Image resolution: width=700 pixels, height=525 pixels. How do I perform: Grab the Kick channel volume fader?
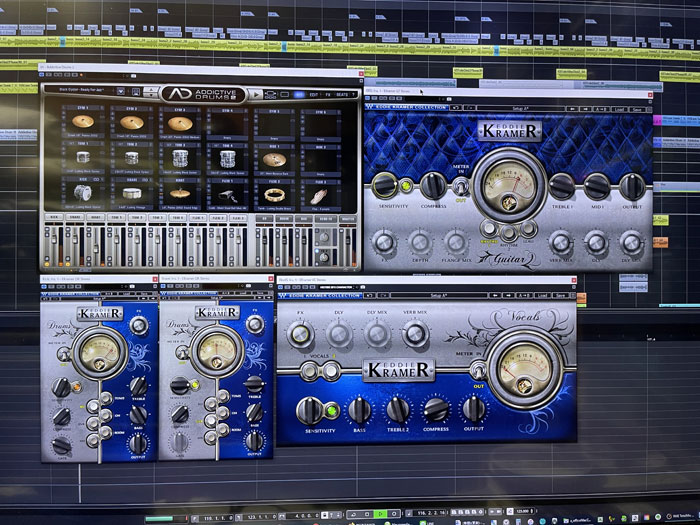(x=54, y=239)
